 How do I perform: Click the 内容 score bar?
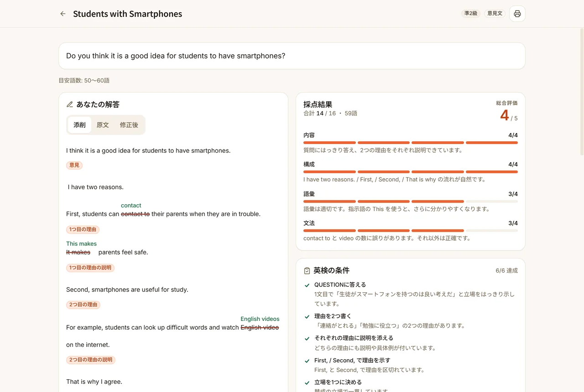(x=411, y=143)
